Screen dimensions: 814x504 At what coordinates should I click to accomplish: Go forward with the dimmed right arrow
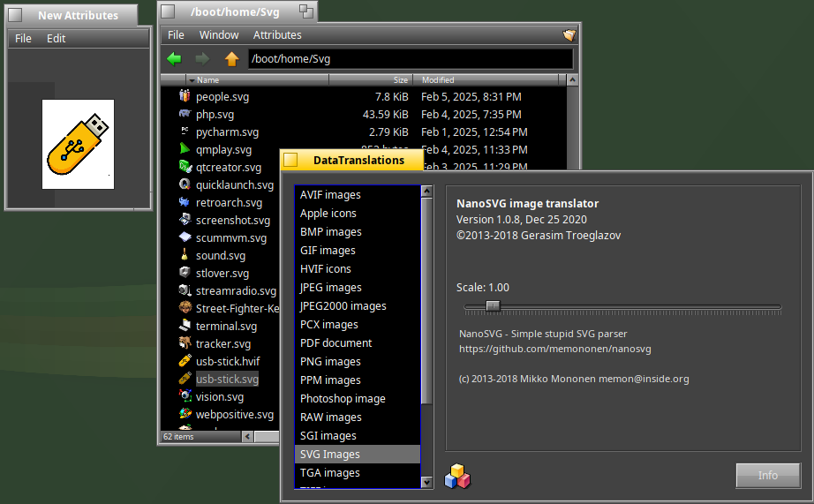202,59
